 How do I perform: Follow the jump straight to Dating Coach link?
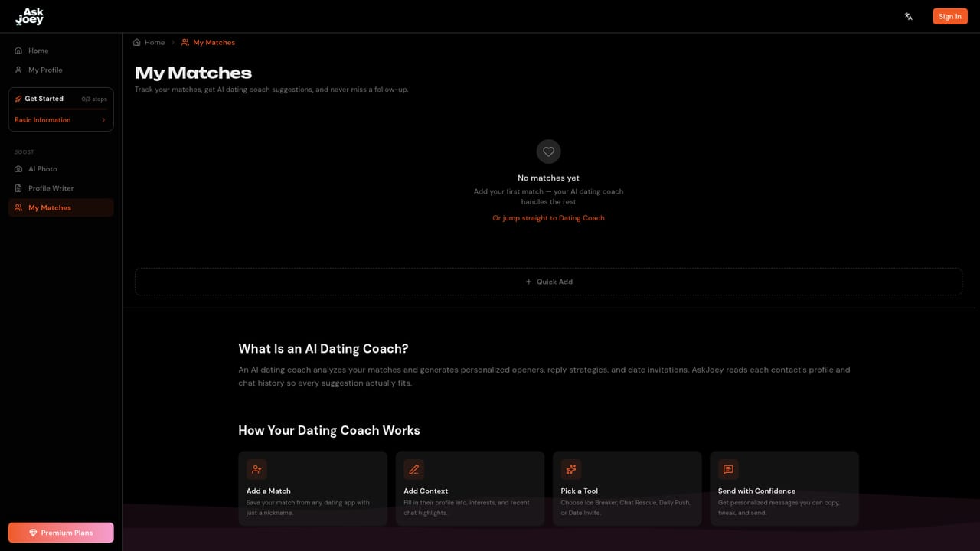coord(548,218)
